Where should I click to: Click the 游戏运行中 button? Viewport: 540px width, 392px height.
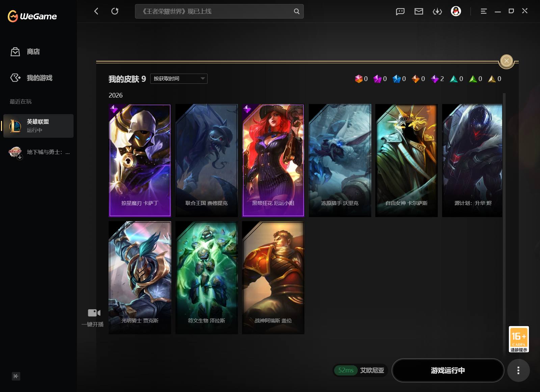click(448, 370)
